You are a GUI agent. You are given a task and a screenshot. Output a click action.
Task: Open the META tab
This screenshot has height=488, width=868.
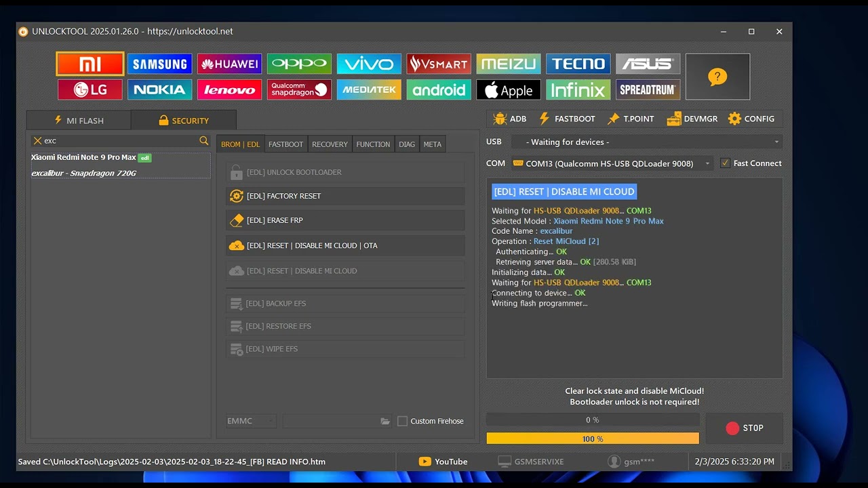[432, 144]
